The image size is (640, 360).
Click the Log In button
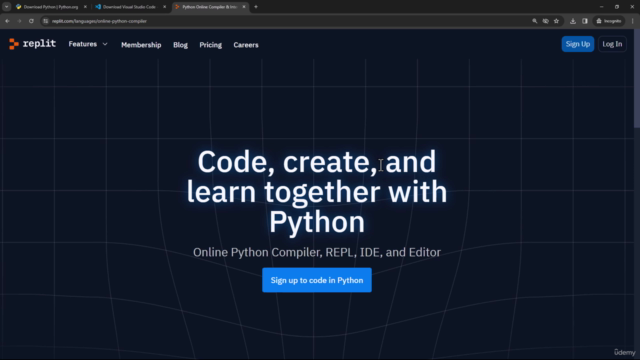click(612, 44)
